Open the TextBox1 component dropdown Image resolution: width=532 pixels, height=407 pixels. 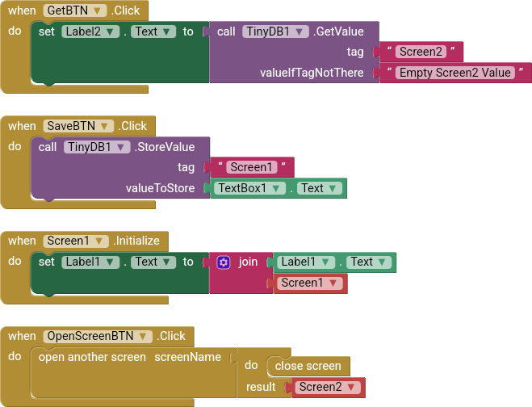[278, 188]
